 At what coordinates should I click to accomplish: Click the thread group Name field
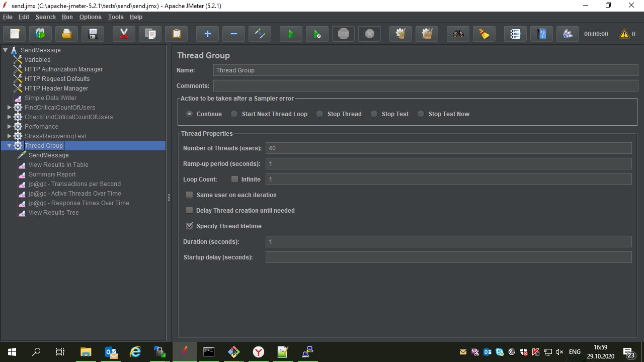(x=426, y=70)
